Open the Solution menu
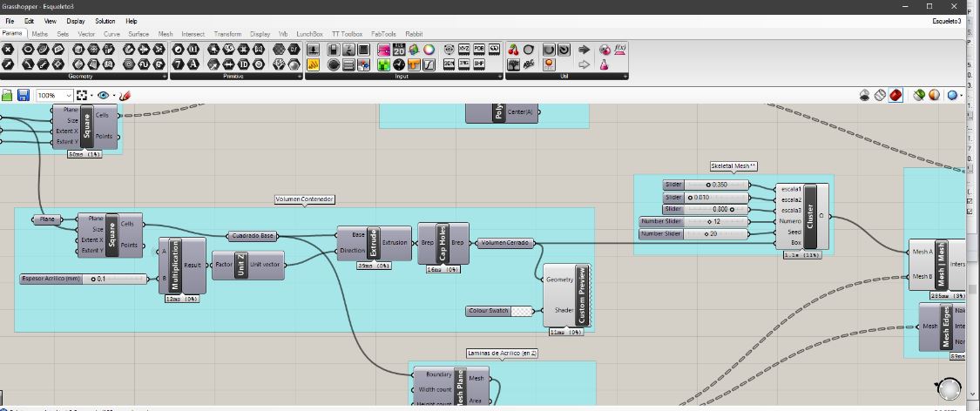 [105, 21]
